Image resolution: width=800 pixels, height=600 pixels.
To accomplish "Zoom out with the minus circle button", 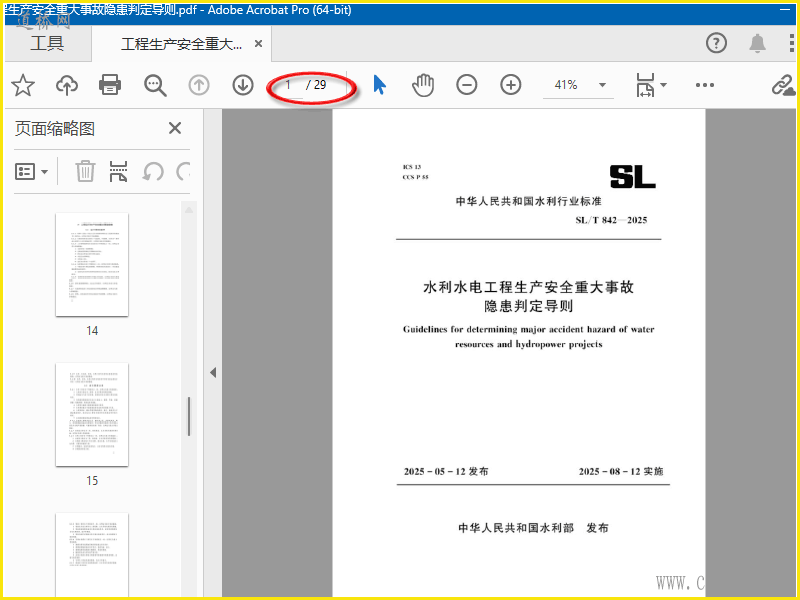I will coord(467,85).
